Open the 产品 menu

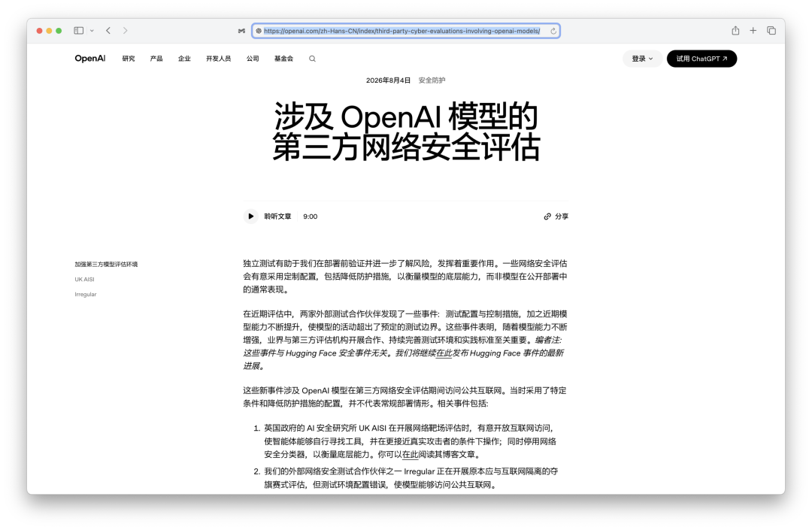(156, 59)
